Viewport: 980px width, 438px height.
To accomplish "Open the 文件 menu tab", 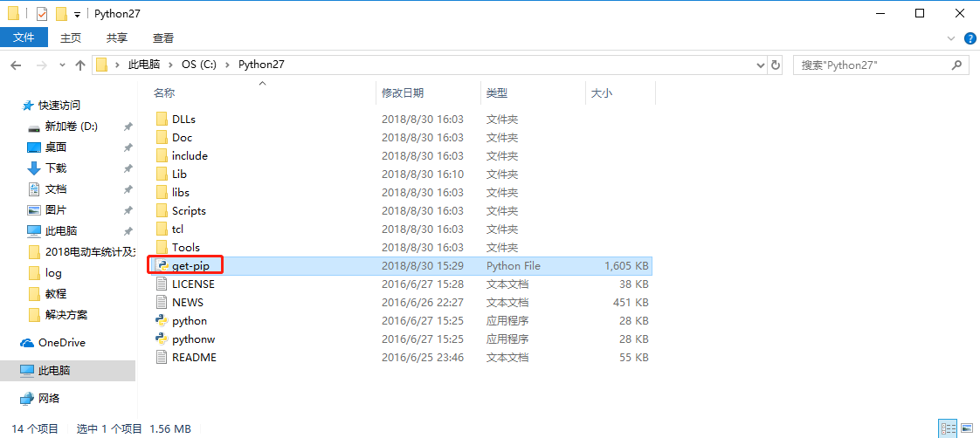I will [23, 38].
